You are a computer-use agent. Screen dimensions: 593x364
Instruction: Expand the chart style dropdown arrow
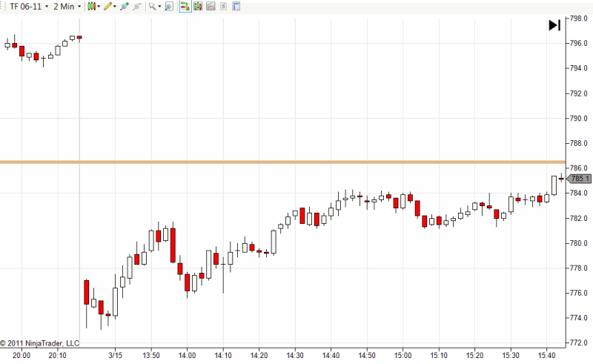click(99, 7)
